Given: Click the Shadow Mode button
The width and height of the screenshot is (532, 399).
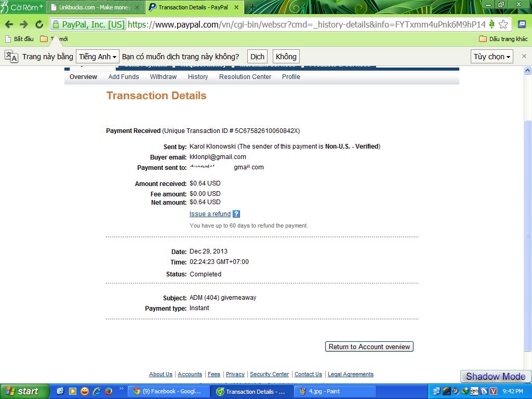Looking at the screenshot, I should tap(495, 376).
